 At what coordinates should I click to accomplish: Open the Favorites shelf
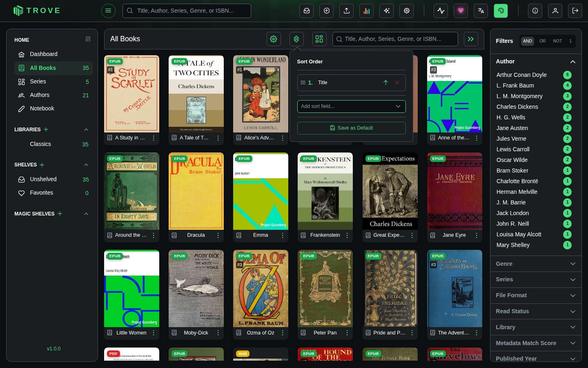tap(53, 193)
